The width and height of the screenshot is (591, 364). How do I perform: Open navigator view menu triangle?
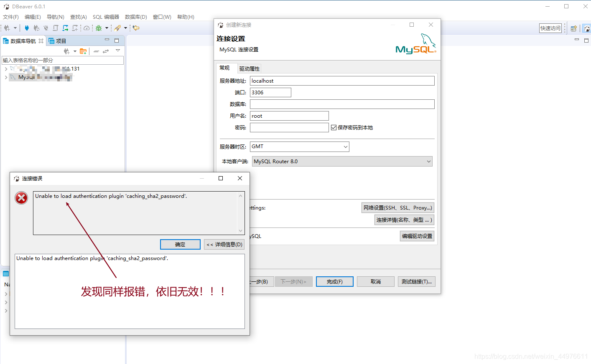118,51
